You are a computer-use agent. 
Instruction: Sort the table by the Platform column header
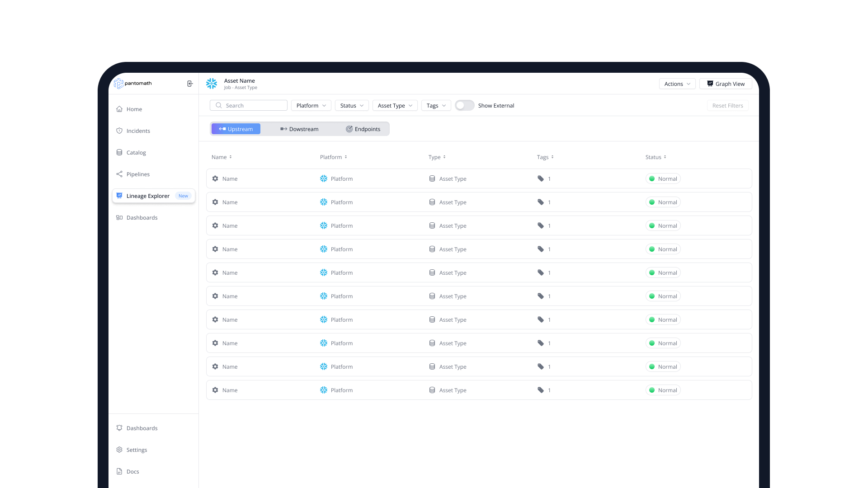coord(334,157)
